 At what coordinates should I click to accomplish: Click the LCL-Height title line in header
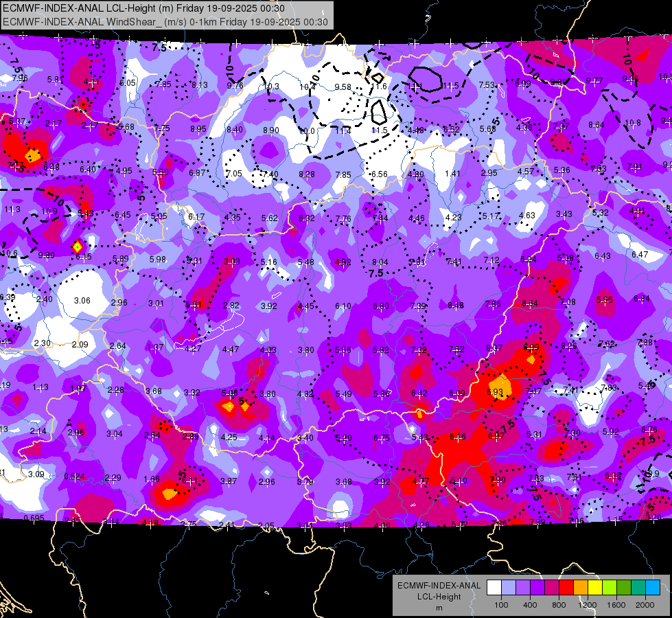click(x=144, y=8)
